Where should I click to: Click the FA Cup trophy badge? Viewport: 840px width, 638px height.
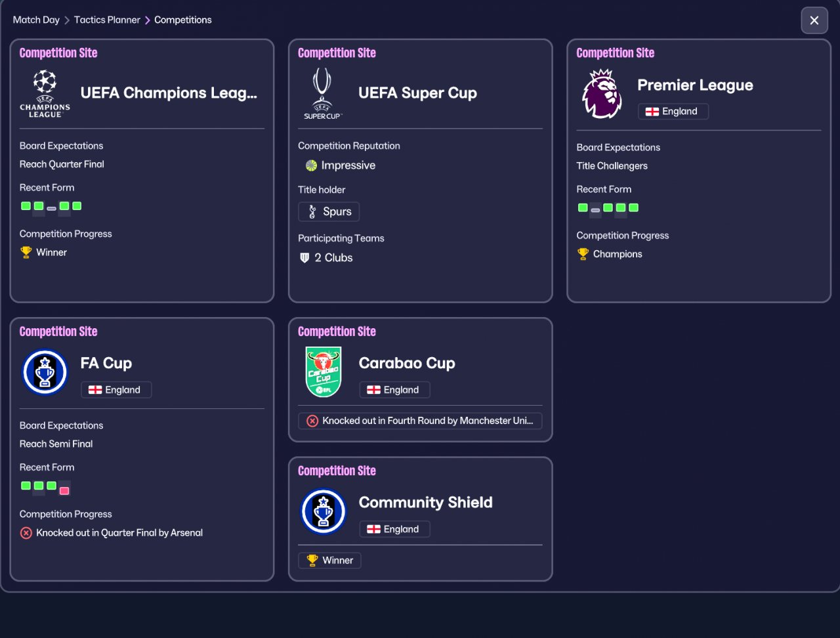[x=45, y=372]
